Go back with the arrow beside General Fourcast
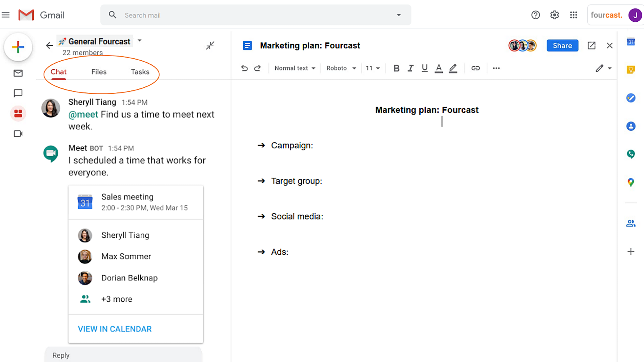 [49, 45]
